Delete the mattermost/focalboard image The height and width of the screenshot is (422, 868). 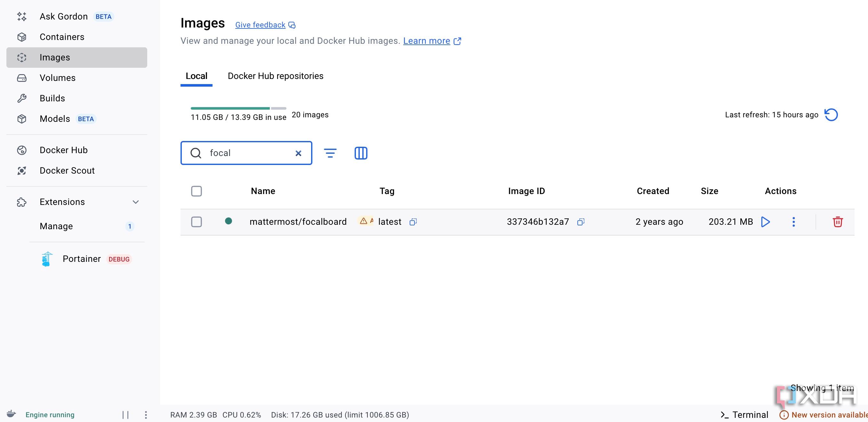click(x=838, y=222)
